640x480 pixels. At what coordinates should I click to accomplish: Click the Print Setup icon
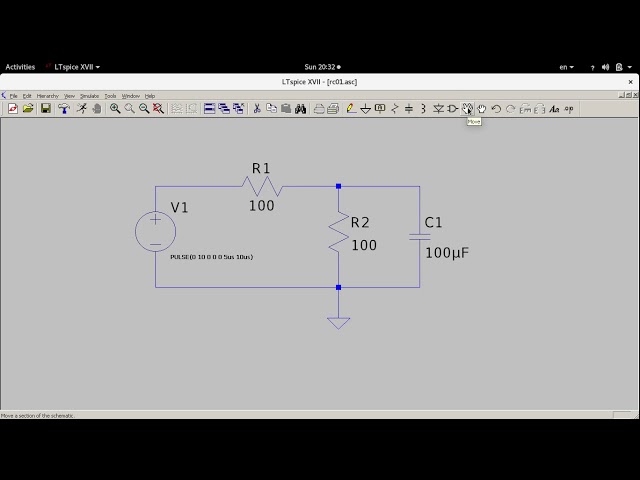(x=319, y=109)
